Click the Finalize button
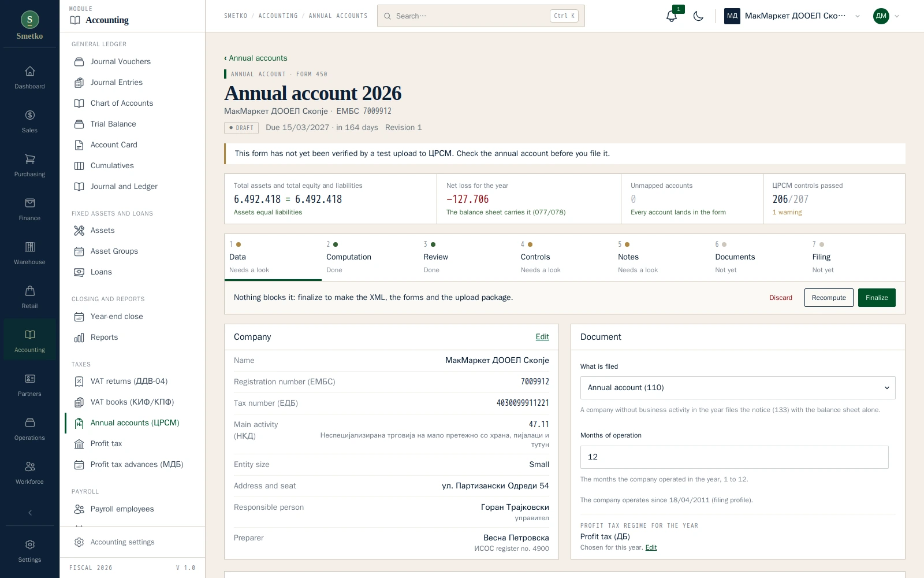The width and height of the screenshot is (924, 578). (877, 298)
